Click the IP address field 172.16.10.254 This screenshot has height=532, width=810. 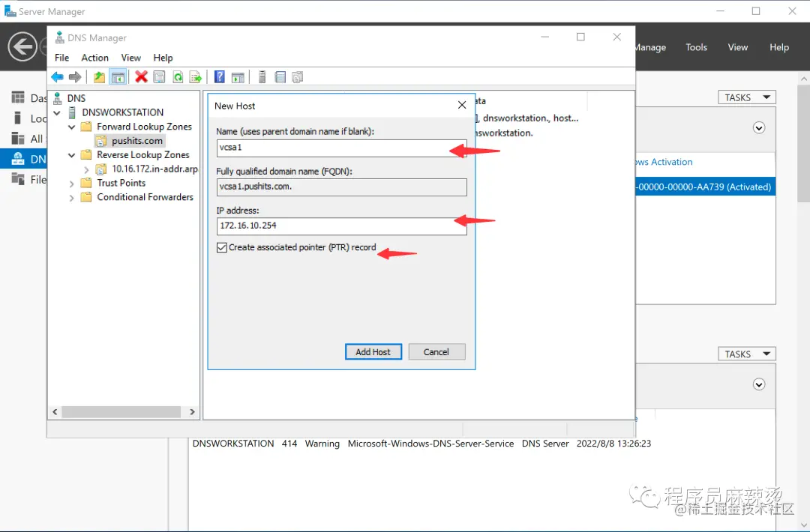tap(341, 226)
